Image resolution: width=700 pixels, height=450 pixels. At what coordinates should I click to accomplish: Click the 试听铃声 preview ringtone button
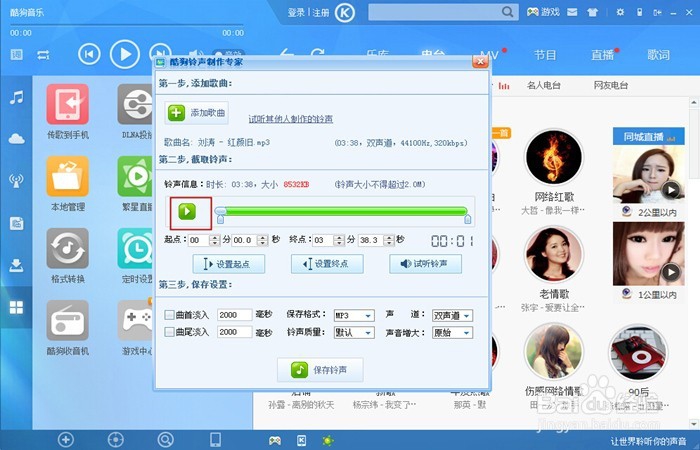pyautogui.click(x=425, y=264)
